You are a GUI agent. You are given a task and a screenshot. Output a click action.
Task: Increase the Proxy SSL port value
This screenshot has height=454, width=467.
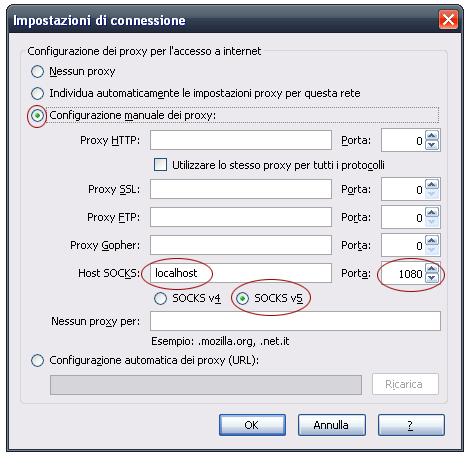click(432, 184)
